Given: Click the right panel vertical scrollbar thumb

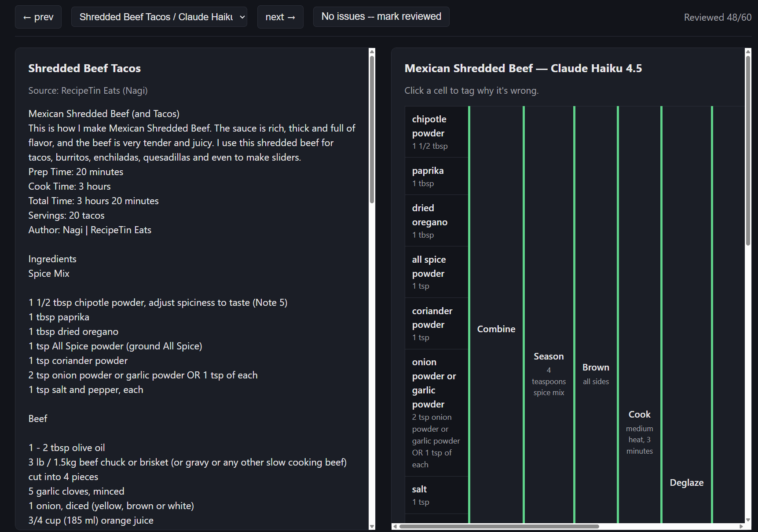Looking at the screenshot, I should [748, 150].
